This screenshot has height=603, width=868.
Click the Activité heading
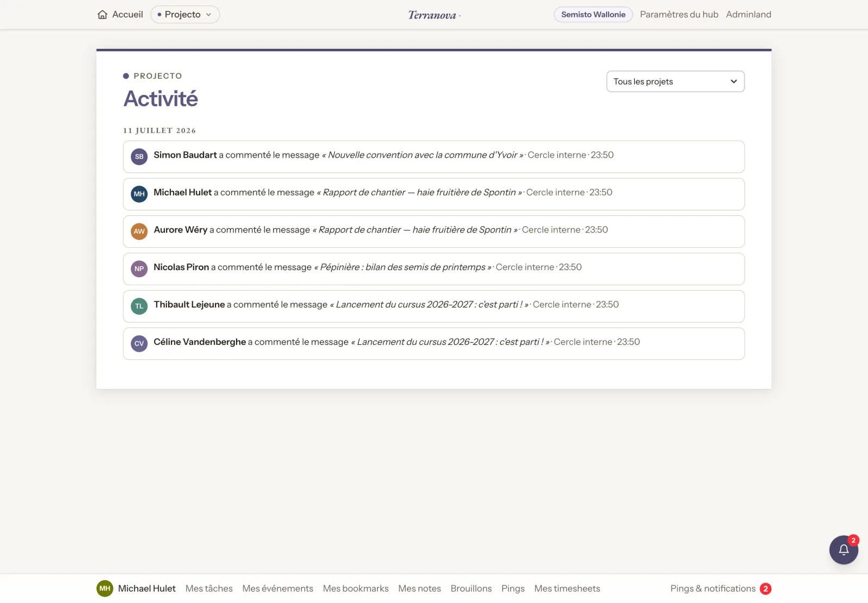pyautogui.click(x=161, y=99)
